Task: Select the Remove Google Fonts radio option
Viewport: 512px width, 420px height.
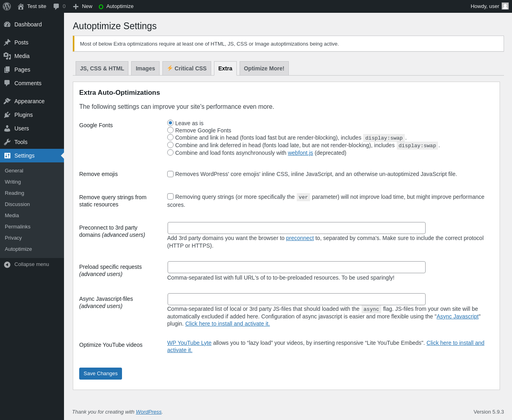Action: (170, 130)
